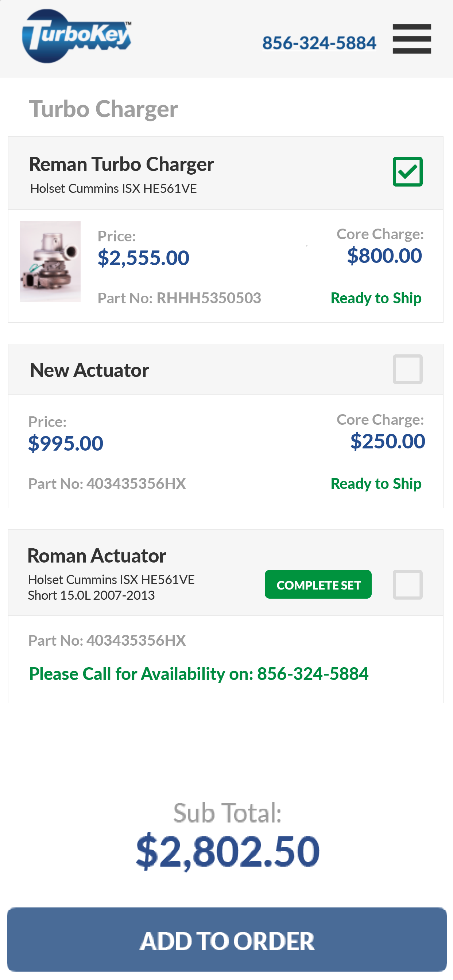This screenshot has width=453, height=980.
Task: Click the Roman Actuator heading
Action: (x=97, y=556)
